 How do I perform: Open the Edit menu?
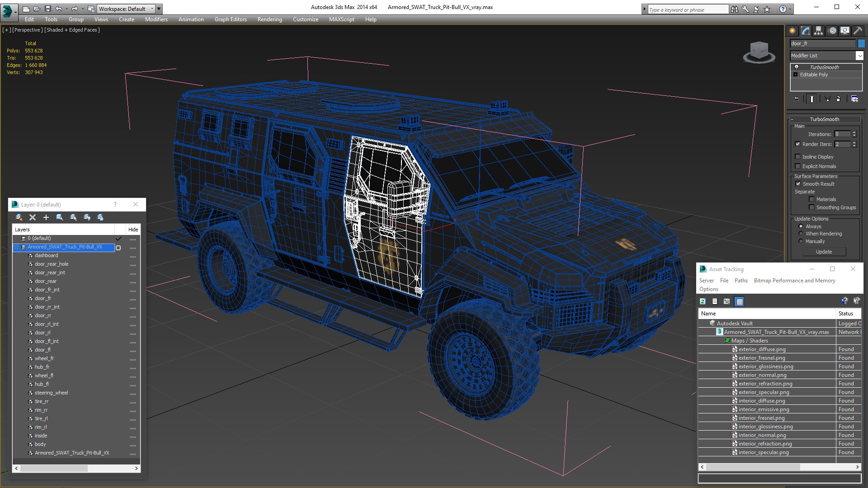(29, 19)
